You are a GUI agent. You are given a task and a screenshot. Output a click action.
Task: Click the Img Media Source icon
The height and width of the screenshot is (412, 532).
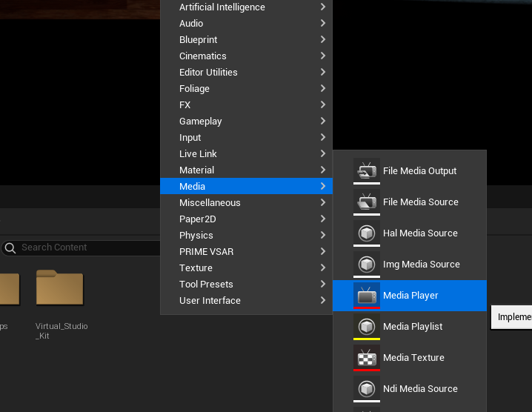[366, 264]
